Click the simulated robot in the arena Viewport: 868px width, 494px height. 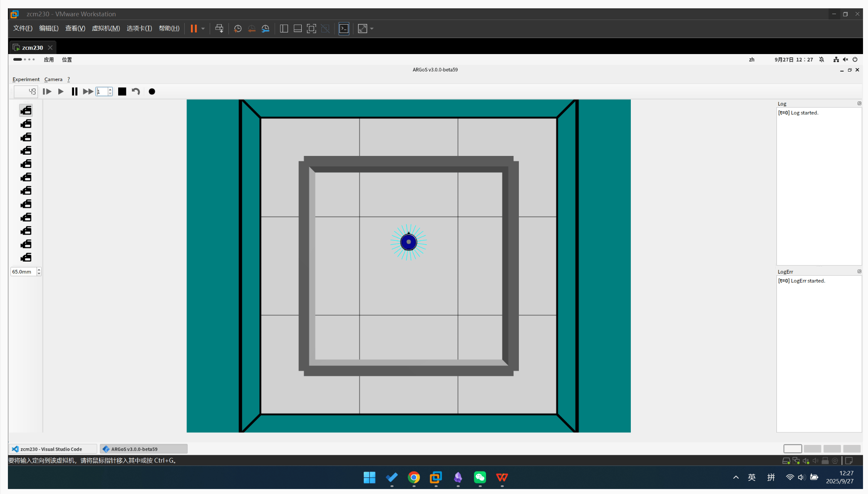click(x=409, y=242)
